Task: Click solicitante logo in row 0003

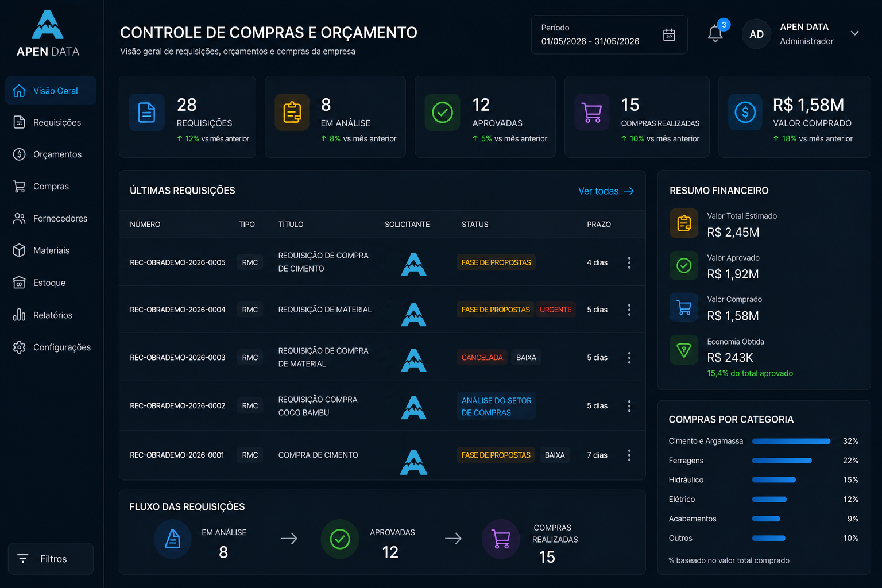Action: click(413, 360)
